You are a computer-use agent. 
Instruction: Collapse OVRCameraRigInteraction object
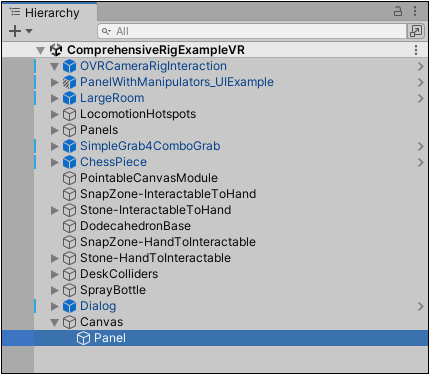pyautogui.click(x=55, y=66)
